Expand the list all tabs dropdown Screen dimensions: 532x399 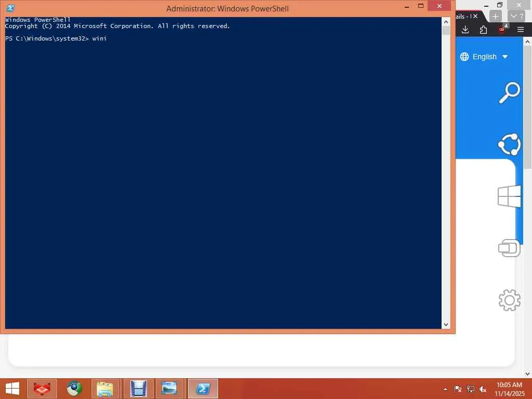(x=516, y=16)
